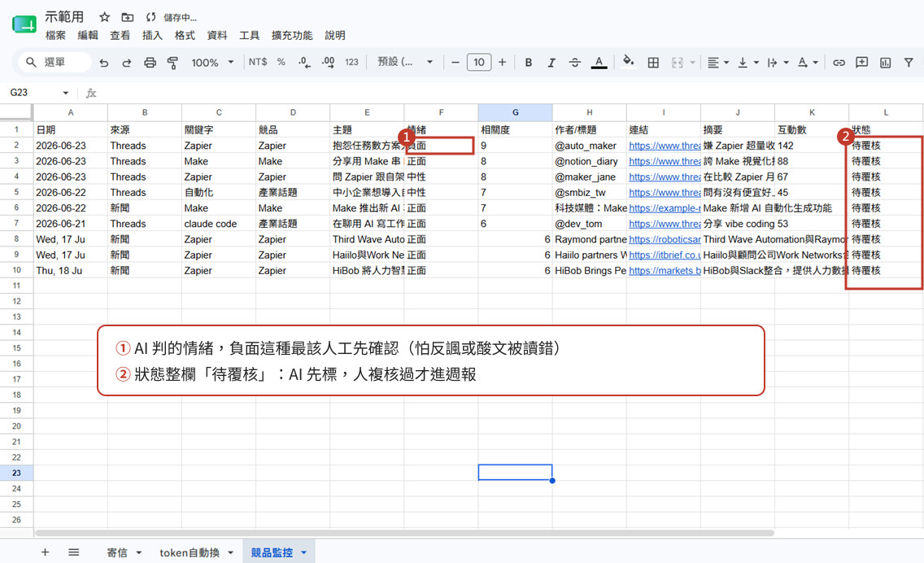Click the create filter icon
Screen dimensions: 924x563
pos(909,63)
